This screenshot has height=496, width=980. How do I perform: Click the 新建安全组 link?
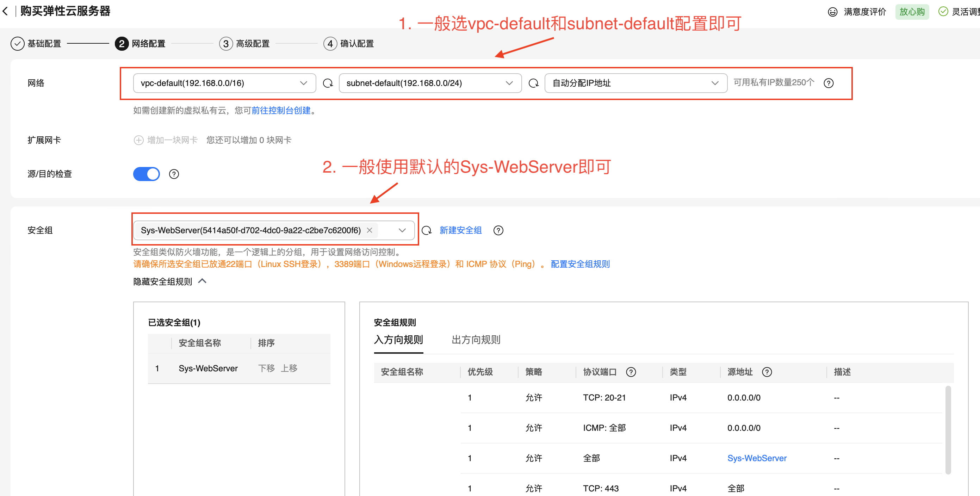pyautogui.click(x=460, y=230)
